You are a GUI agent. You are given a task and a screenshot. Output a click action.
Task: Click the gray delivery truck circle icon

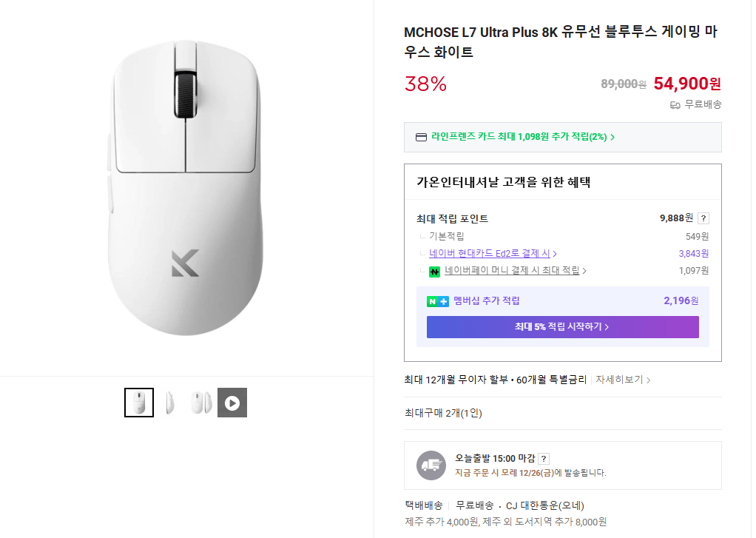coord(431,465)
